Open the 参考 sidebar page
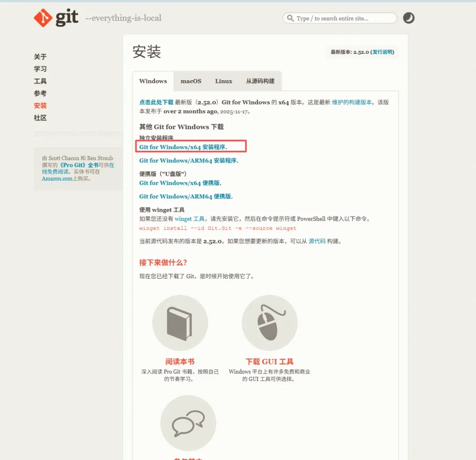 click(40, 93)
